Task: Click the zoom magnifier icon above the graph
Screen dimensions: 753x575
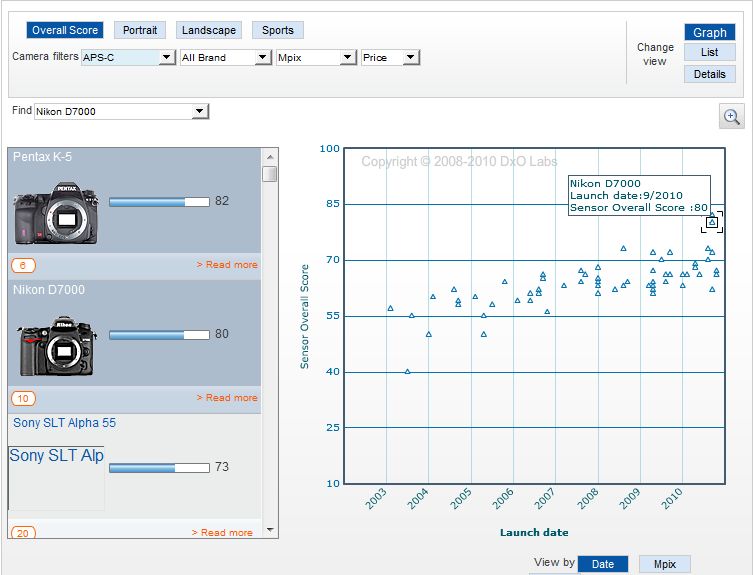Action: click(731, 116)
